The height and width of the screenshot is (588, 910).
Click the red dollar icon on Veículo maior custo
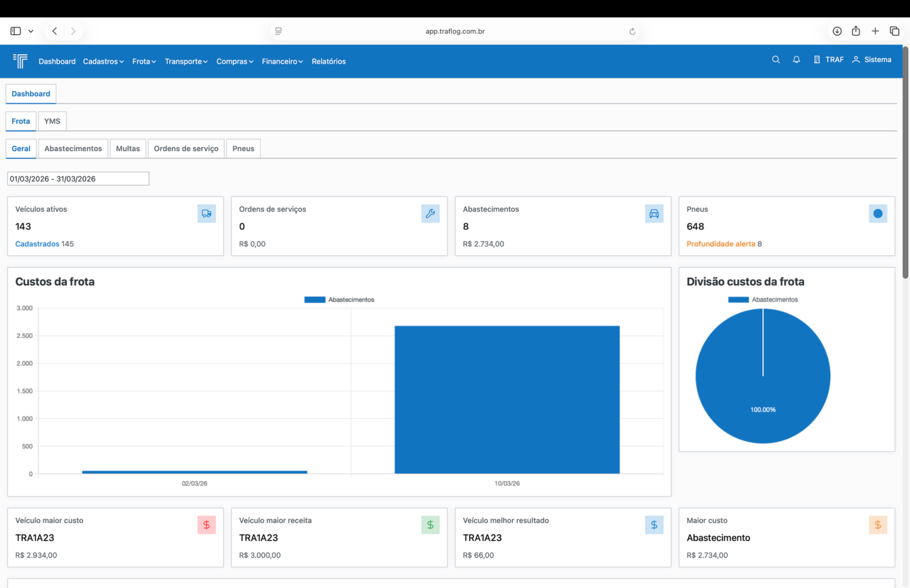click(x=207, y=525)
